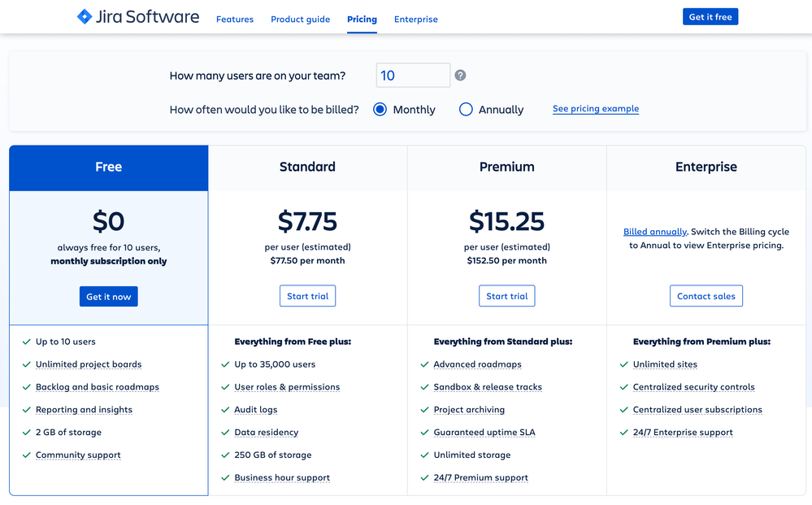Open the See pricing example link
Screen dimensions: 812x505
[596, 108]
